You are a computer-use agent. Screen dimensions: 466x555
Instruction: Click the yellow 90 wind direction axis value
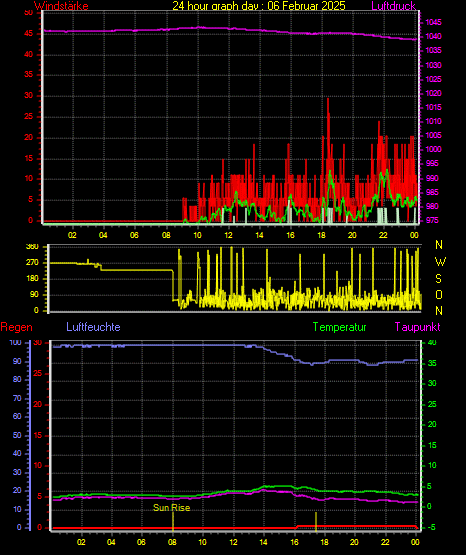34,294
